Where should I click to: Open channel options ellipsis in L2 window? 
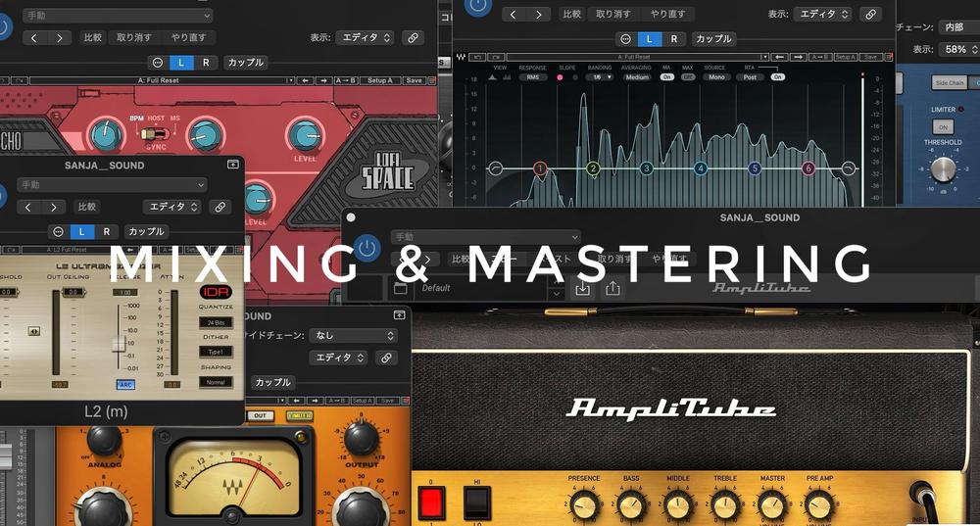click(58, 232)
